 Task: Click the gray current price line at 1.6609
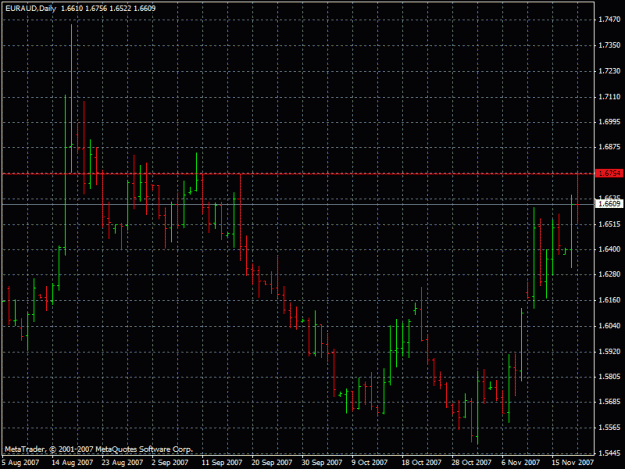(298, 204)
